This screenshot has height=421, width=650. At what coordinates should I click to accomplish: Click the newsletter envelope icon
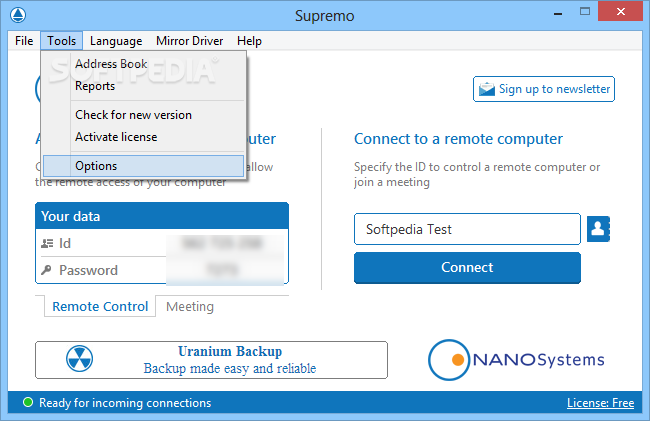point(487,89)
